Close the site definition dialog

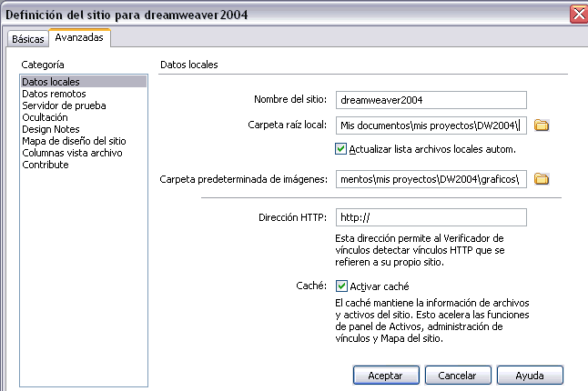(x=579, y=15)
